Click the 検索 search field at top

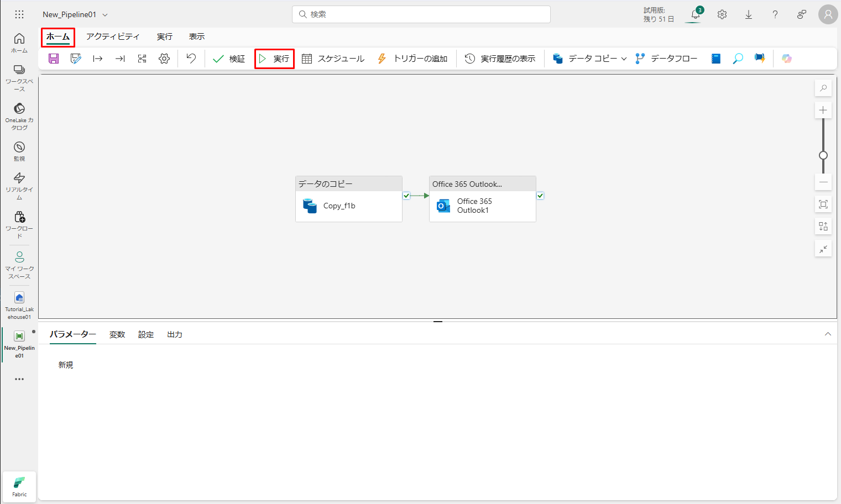pyautogui.click(x=421, y=14)
